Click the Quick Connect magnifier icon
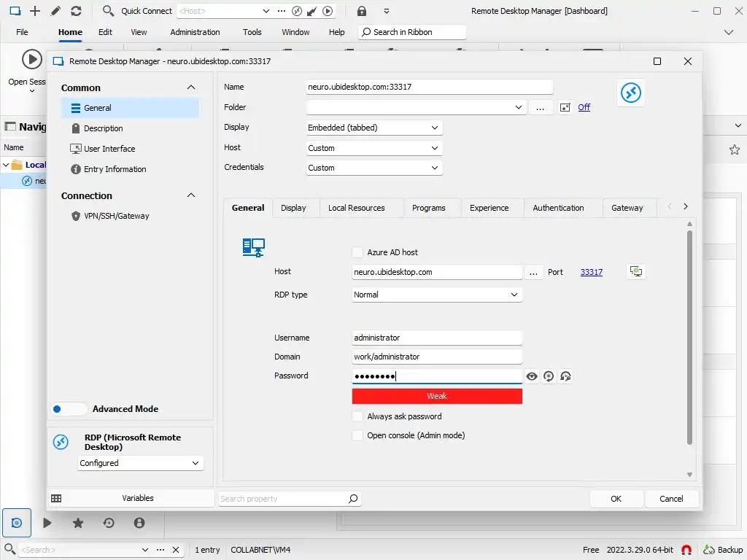 coord(108,10)
